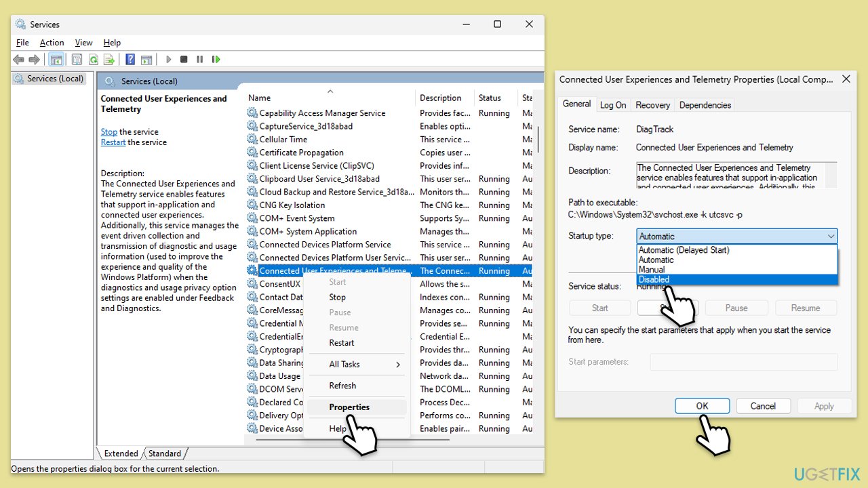Click the Refresh toolbar icon
The height and width of the screenshot is (488, 868).
coord(93,60)
